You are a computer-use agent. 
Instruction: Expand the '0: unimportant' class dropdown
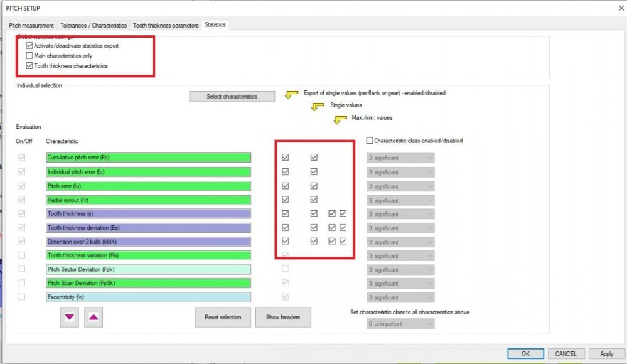(400, 324)
